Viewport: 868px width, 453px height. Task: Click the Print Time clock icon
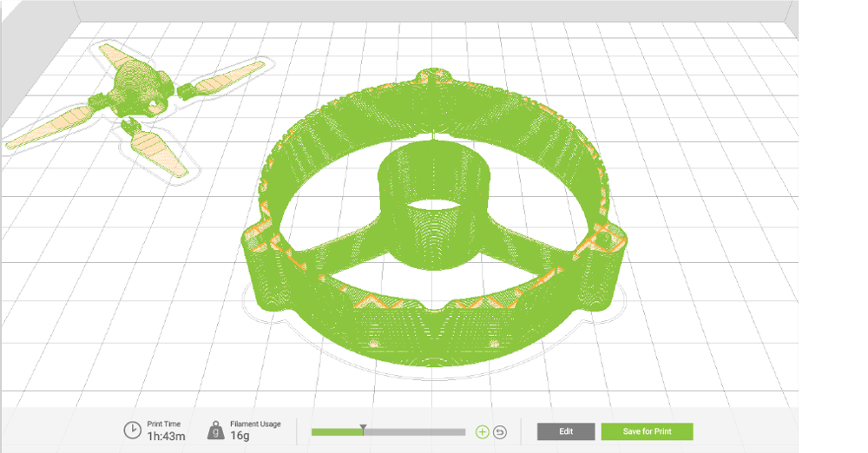132,430
